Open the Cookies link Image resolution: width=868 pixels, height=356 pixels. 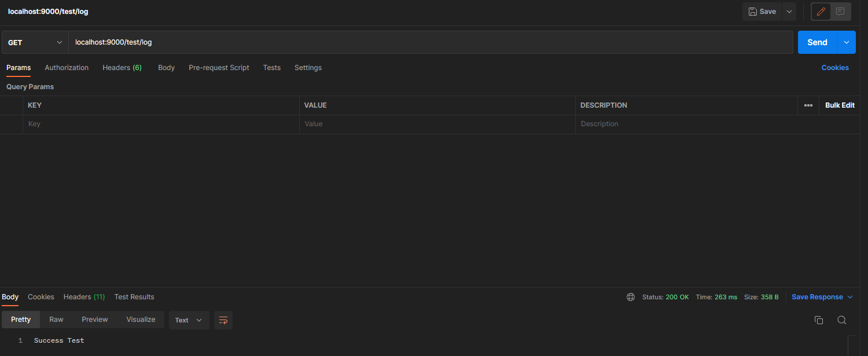click(x=835, y=68)
